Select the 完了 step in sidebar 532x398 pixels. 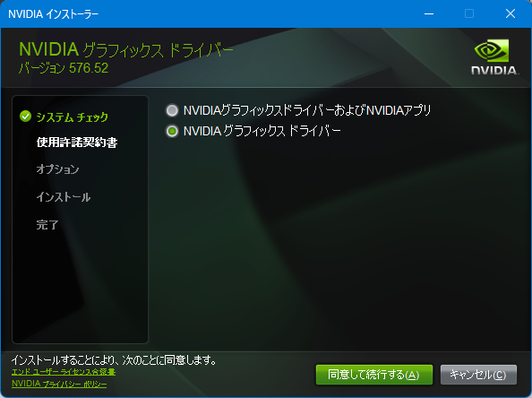[x=47, y=224]
